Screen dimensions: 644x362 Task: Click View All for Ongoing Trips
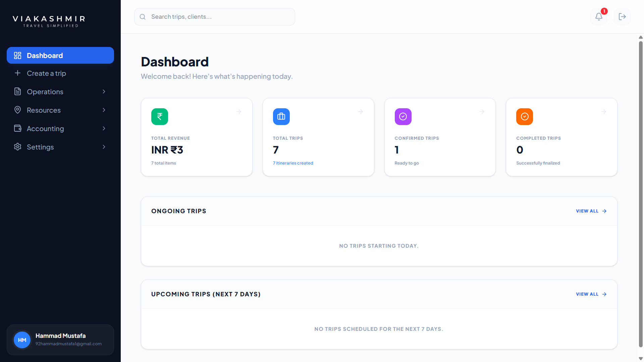(591, 211)
